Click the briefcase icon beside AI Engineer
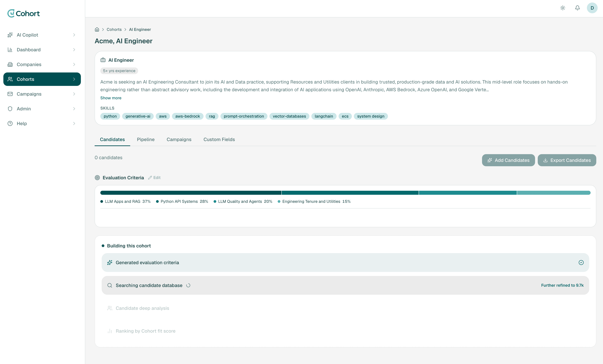This screenshot has width=603, height=364. (103, 60)
